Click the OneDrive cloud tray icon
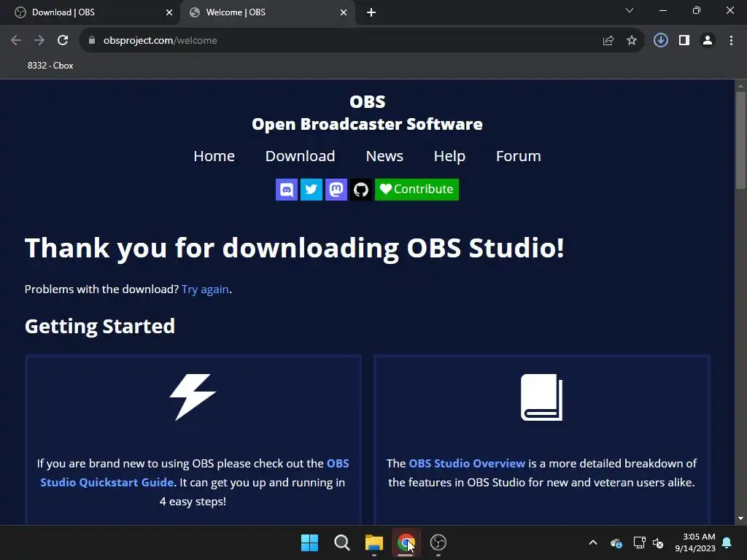This screenshot has width=747, height=560. point(616,542)
